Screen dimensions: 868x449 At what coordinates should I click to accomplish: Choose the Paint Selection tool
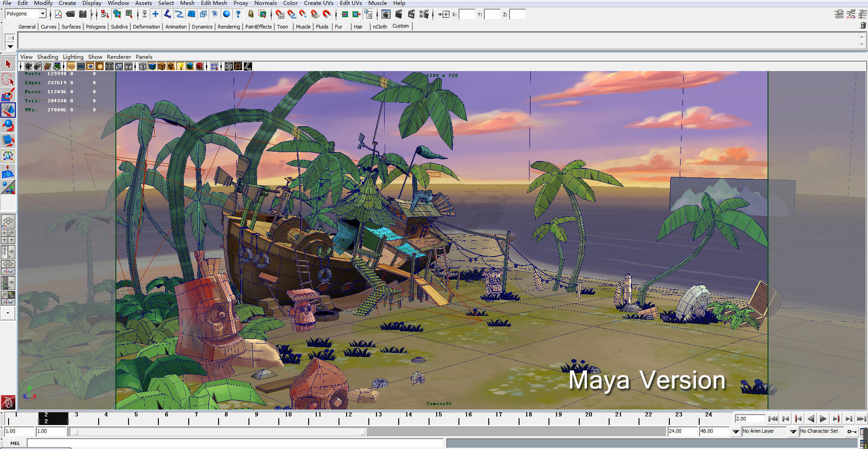pyautogui.click(x=8, y=95)
